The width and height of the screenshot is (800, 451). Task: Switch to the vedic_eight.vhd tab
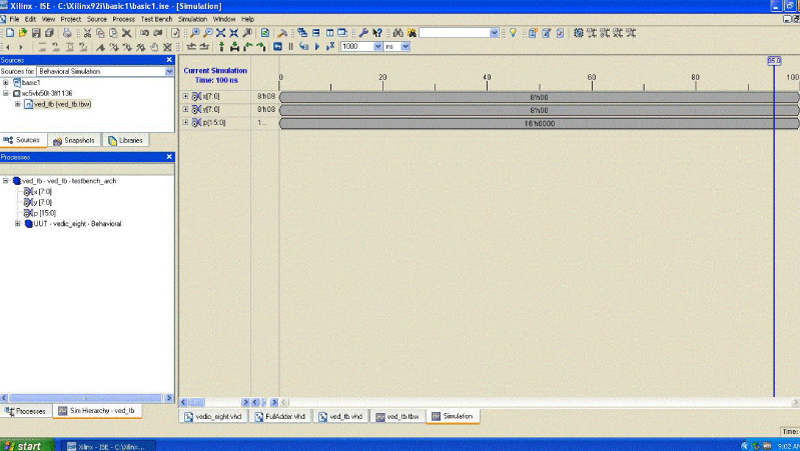pyautogui.click(x=213, y=416)
